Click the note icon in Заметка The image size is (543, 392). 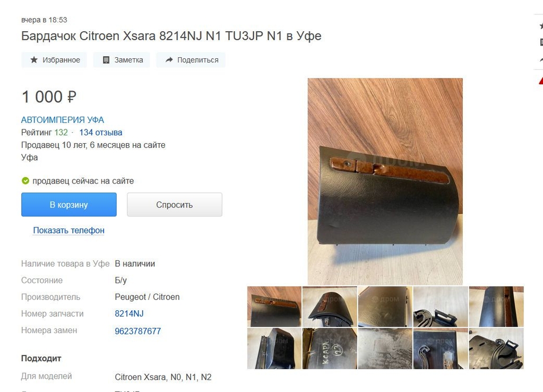click(x=106, y=60)
